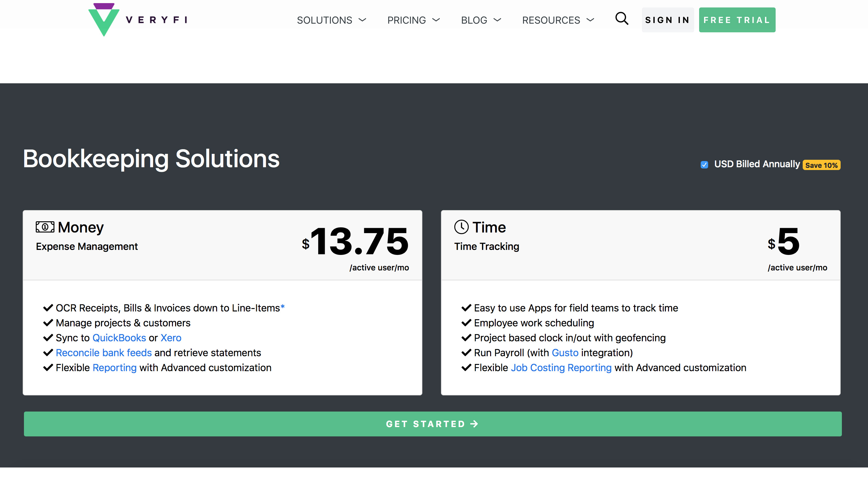The width and height of the screenshot is (868, 488).
Task: Expand the Pricing menu
Action: click(x=413, y=20)
